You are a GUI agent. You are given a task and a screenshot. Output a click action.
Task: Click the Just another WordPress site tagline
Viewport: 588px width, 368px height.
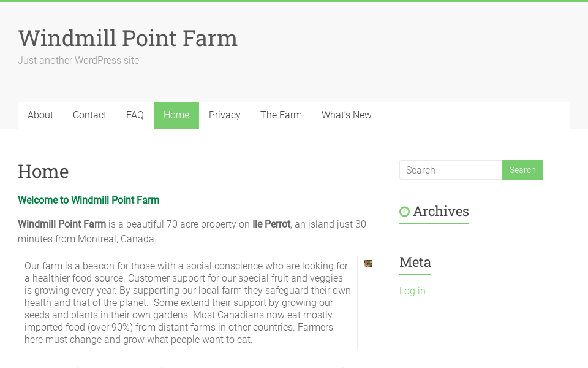click(78, 60)
